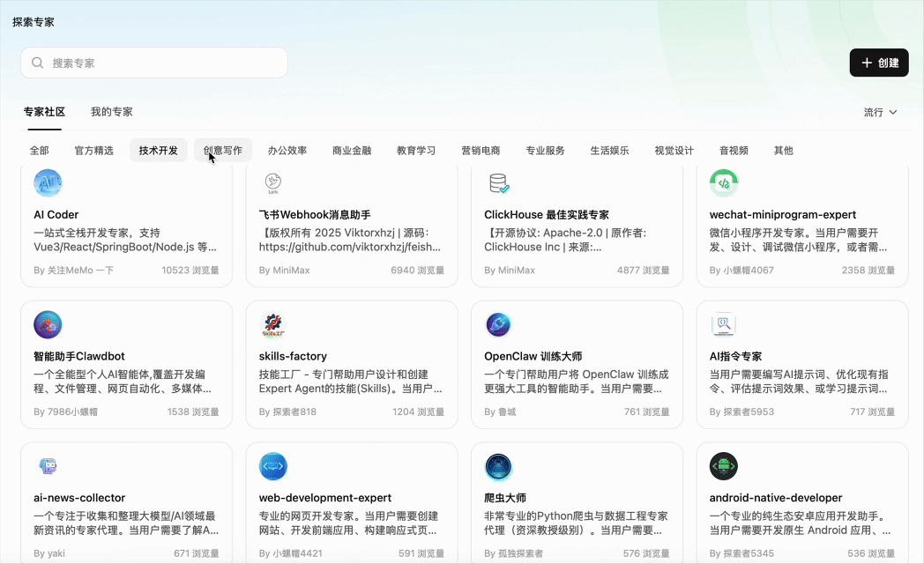Screen dimensions: 924x564
Task: Filter by 视觉设计 category
Action: coord(674,151)
